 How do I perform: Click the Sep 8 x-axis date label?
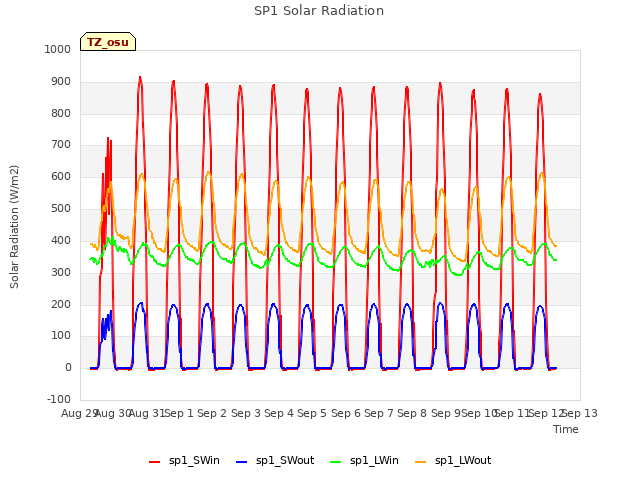pos(412,413)
